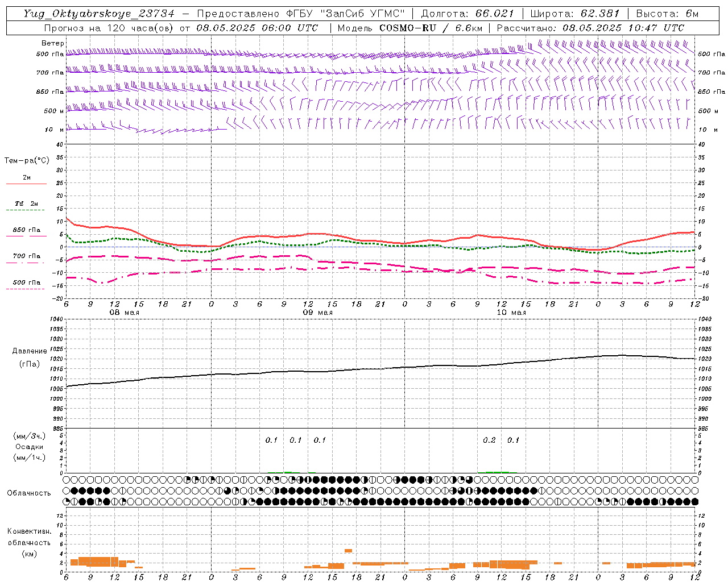This screenshot has width=728, height=582.
Task: Click the 0.2 precipitation value
Action: pyautogui.click(x=489, y=440)
